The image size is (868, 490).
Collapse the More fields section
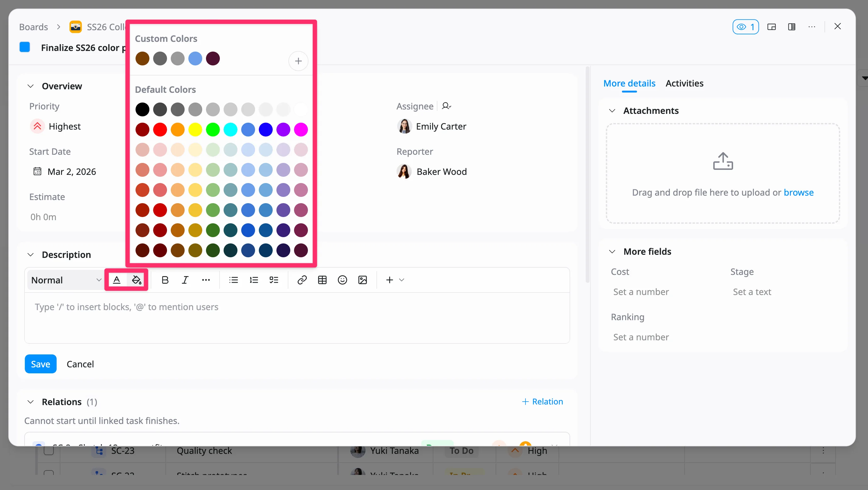point(612,251)
